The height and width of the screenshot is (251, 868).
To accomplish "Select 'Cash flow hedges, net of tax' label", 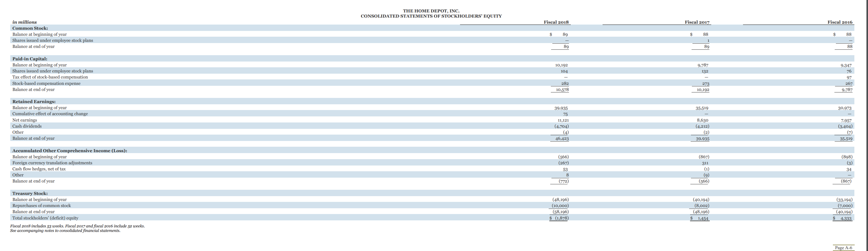I will [x=39, y=169].
